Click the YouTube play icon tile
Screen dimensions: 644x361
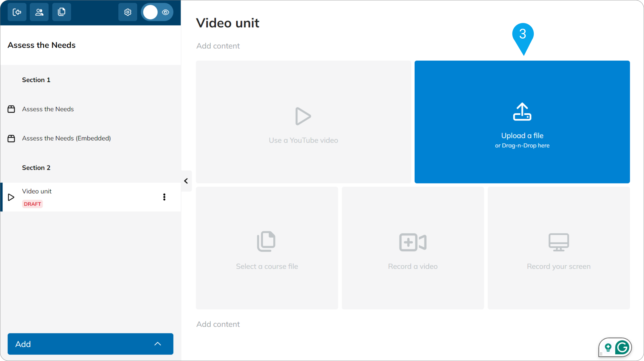click(x=303, y=116)
